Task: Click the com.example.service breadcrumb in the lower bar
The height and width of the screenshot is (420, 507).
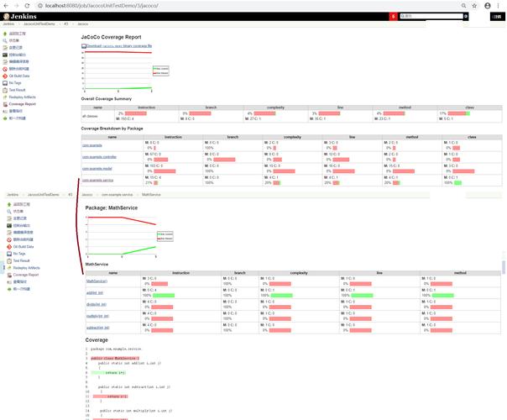Action: (117, 195)
